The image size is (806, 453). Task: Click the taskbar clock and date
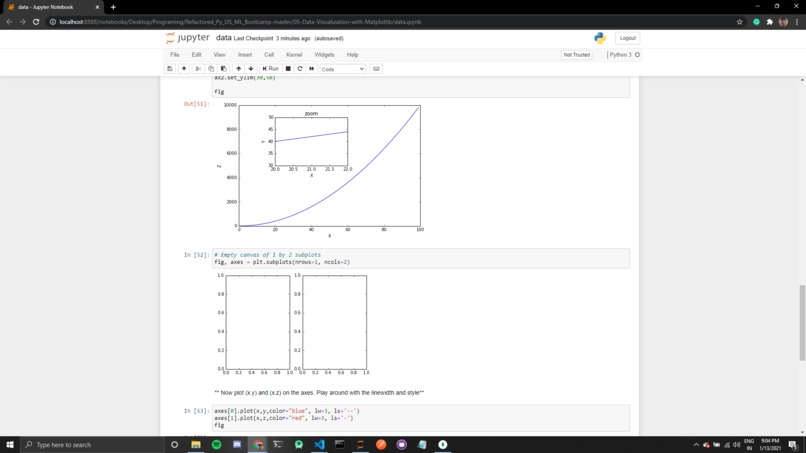[x=770, y=445]
